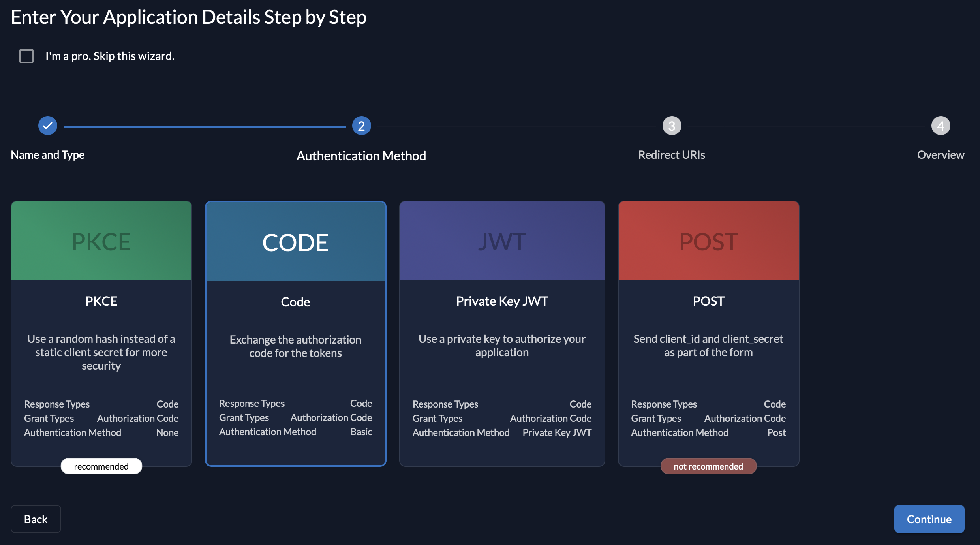Go to the Name and Type step

[x=48, y=155]
